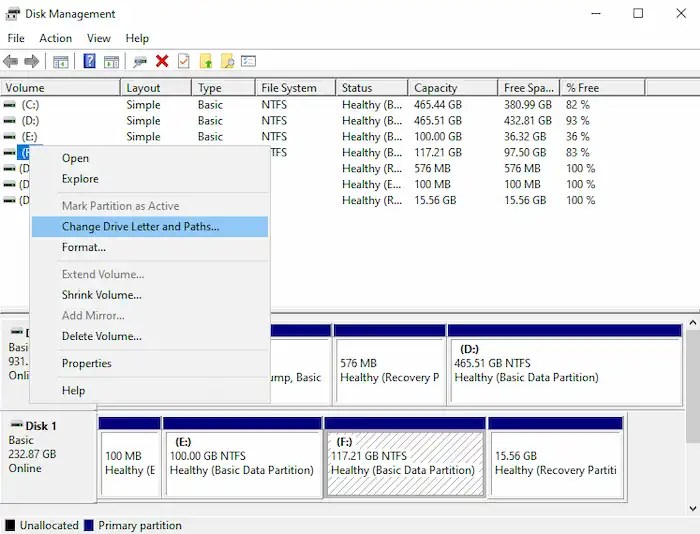Sort by the Free Space column header
Screen dimensions: 700x534
tap(529, 88)
